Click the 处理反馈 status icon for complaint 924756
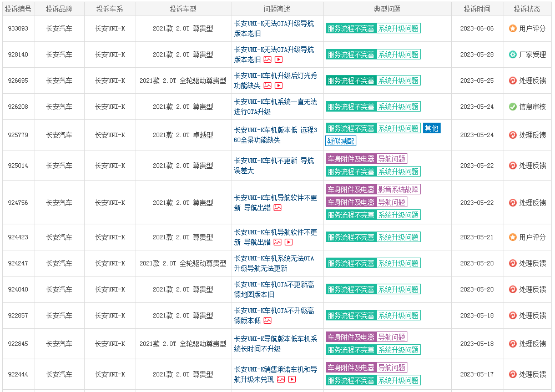 coord(512,203)
